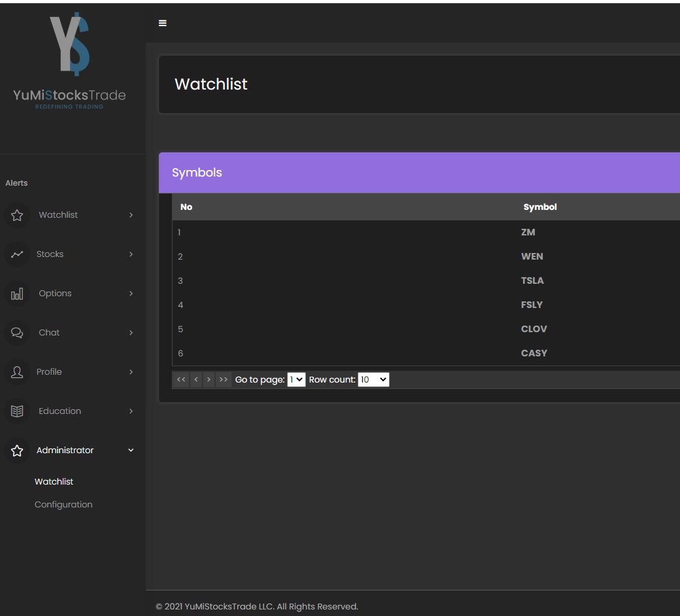The image size is (680, 616).
Task: Expand the Chat menu chevron
Action: [131, 333]
